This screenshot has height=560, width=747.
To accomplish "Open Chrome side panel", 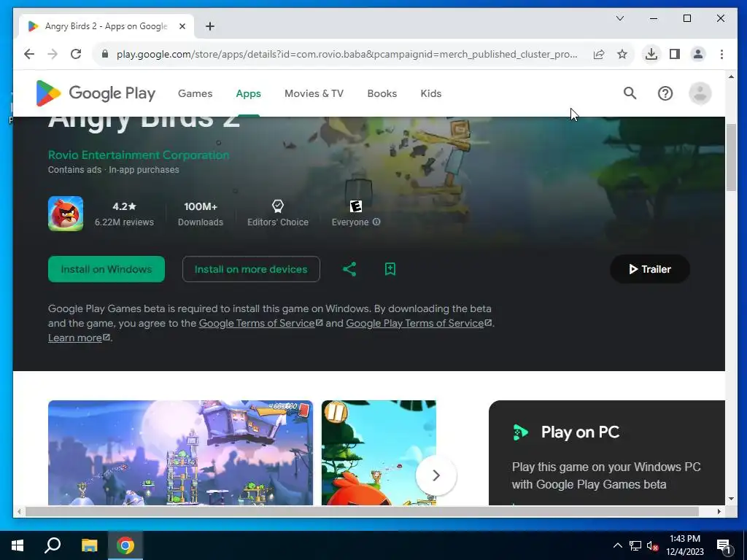I will tap(675, 54).
